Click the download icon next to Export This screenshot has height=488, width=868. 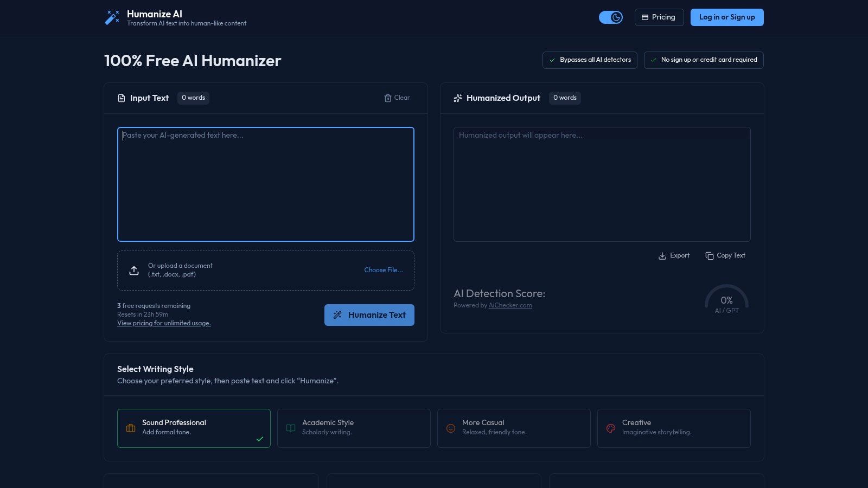pyautogui.click(x=662, y=255)
